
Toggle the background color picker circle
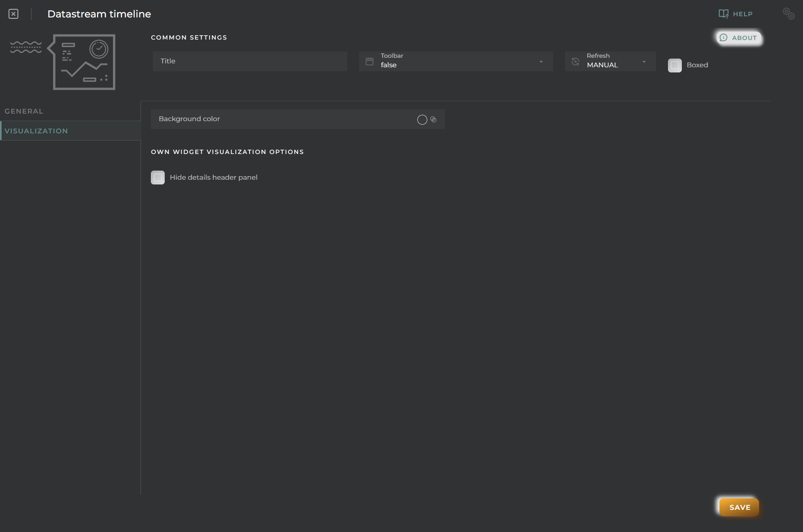[422, 119]
